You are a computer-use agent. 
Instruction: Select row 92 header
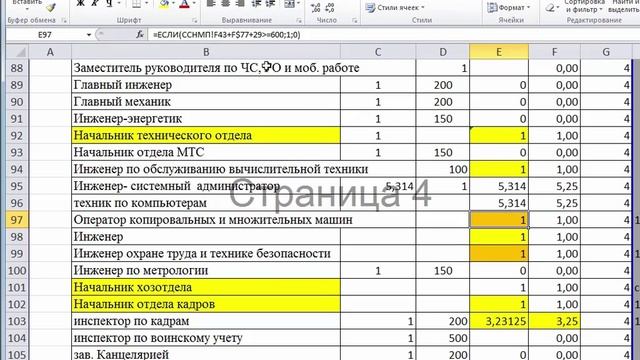pyautogui.click(x=17, y=136)
